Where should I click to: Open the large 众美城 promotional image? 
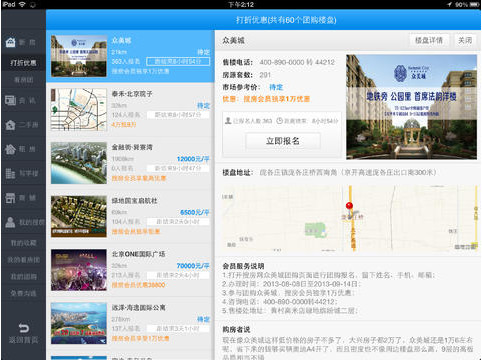411,107
